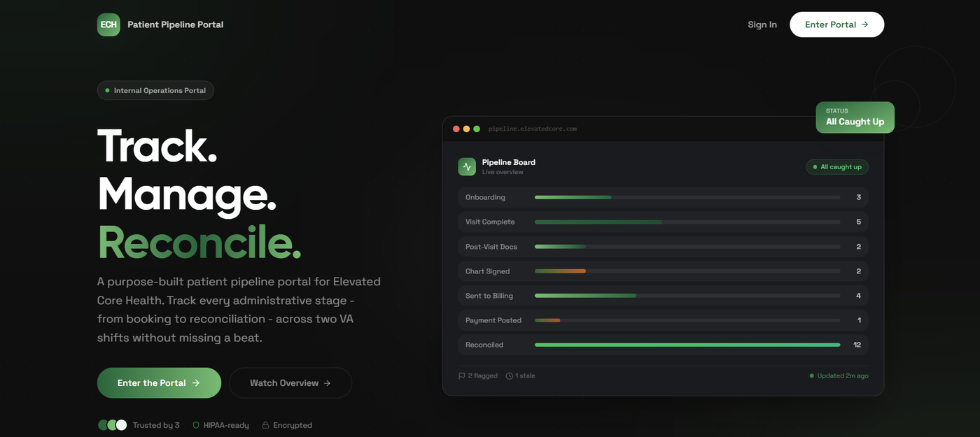The image size is (980, 437).
Task: Click the Reconcile. headline word
Action: click(199, 242)
